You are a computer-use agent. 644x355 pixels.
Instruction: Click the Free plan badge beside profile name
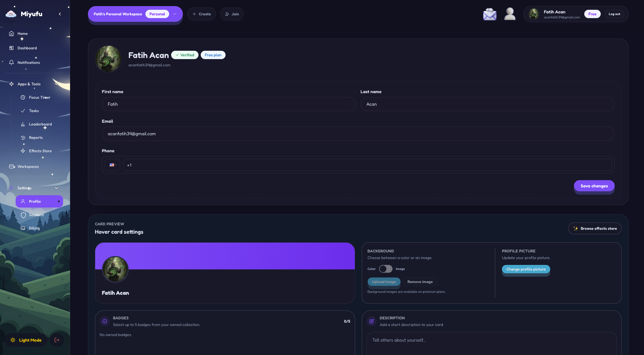(213, 55)
